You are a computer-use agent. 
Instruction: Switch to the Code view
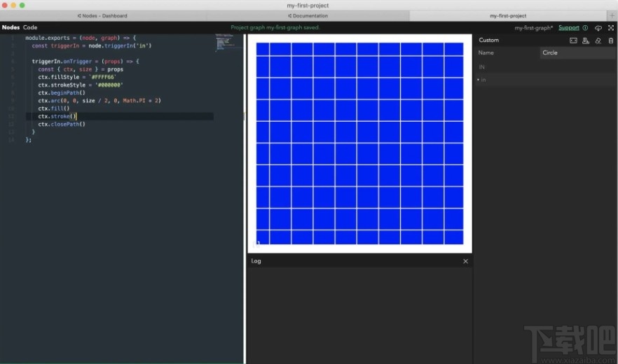pos(30,27)
